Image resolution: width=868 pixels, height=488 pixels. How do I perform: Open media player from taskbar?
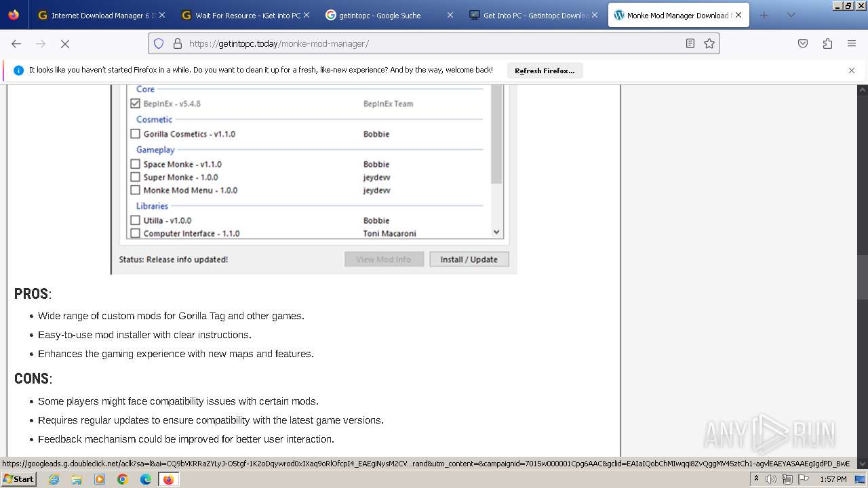click(100, 479)
